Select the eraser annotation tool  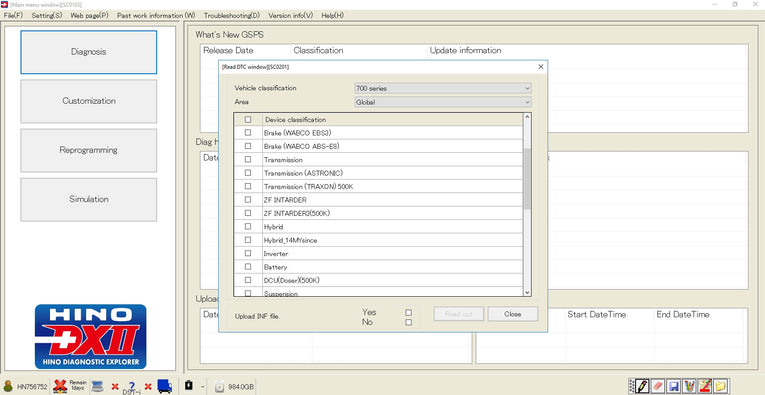click(659, 386)
